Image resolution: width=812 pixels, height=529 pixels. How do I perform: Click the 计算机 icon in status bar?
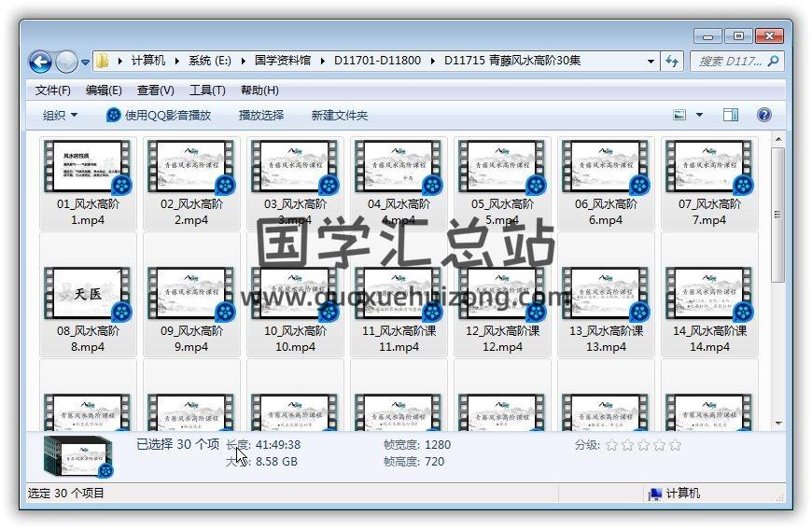[655, 494]
